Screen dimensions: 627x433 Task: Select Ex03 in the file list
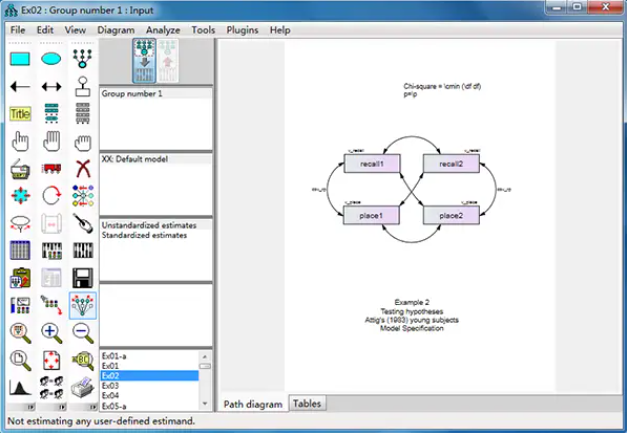[110, 386]
